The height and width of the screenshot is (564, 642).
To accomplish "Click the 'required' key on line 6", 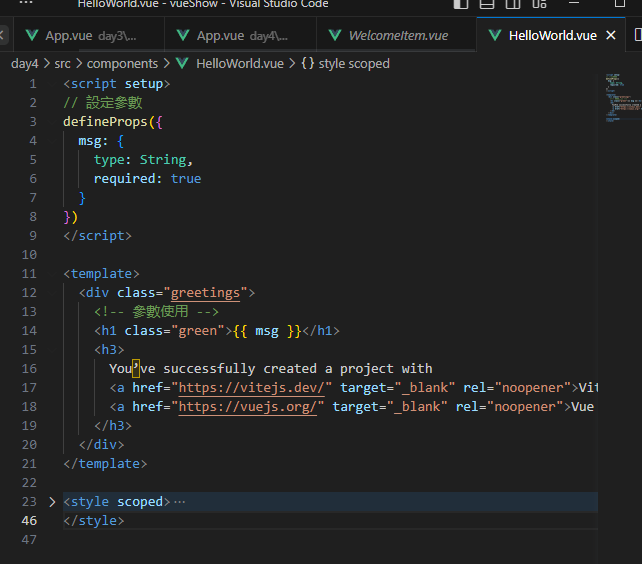I will 124,179.
